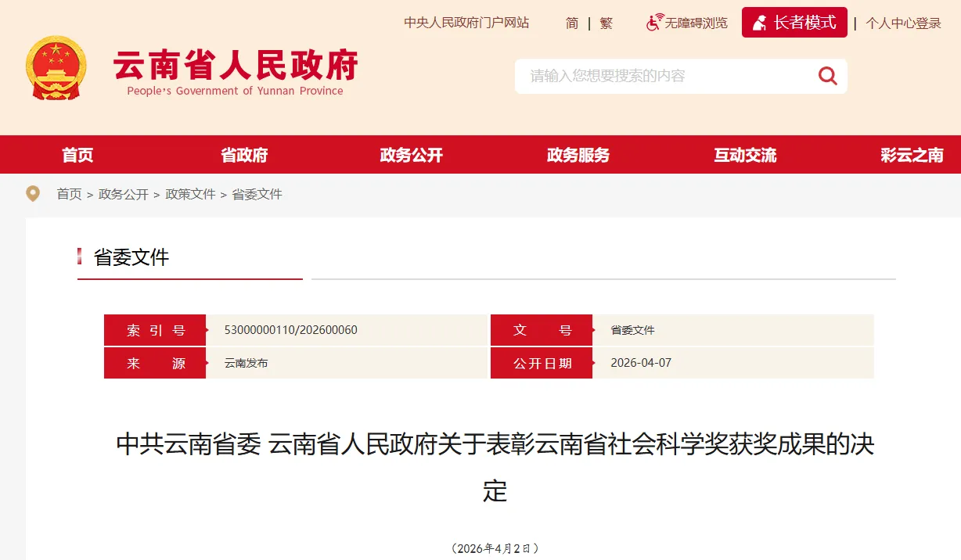Open the 彩云之南 navigation menu
The width and height of the screenshot is (961, 560).
(912, 155)
